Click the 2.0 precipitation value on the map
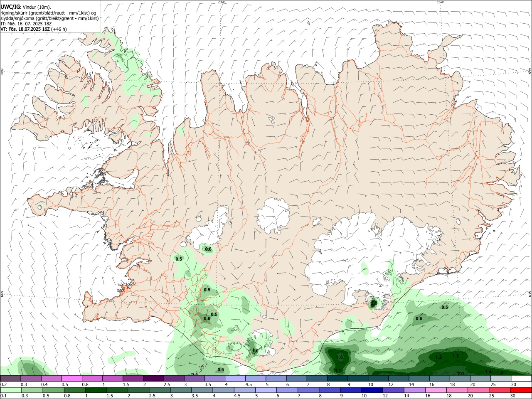 461,373
